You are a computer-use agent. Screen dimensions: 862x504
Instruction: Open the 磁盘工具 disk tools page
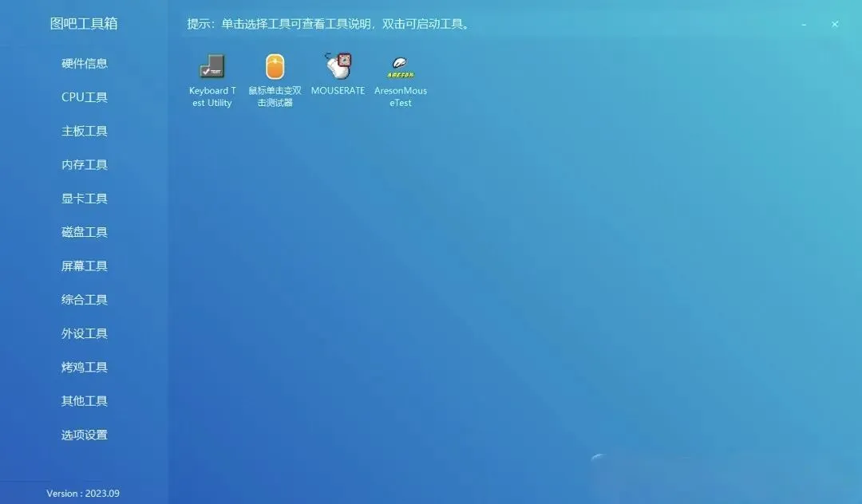84,231
